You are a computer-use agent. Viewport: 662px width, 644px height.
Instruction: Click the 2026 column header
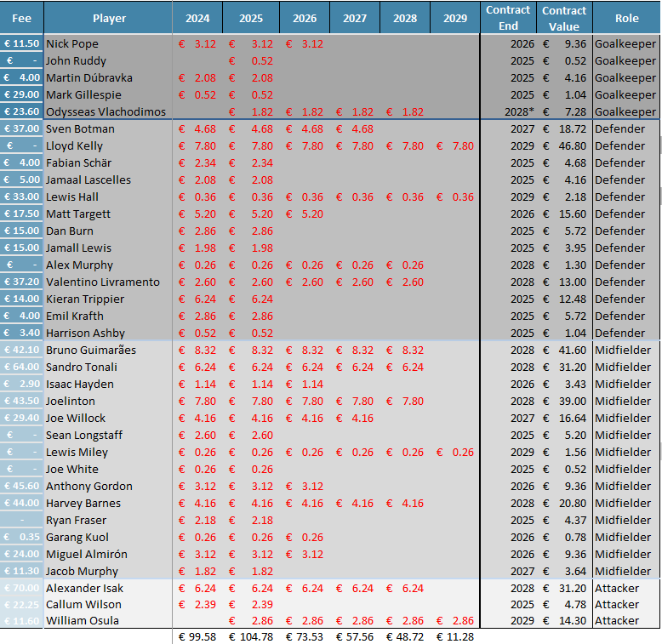click(x=305, y=18)
